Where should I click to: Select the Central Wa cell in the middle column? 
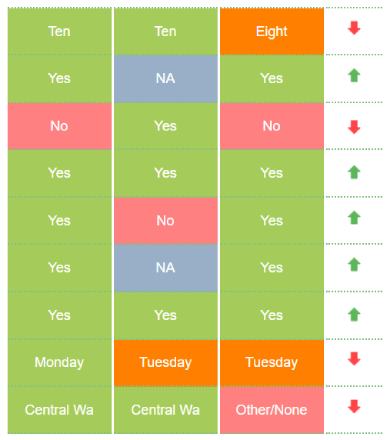point(166,410)
